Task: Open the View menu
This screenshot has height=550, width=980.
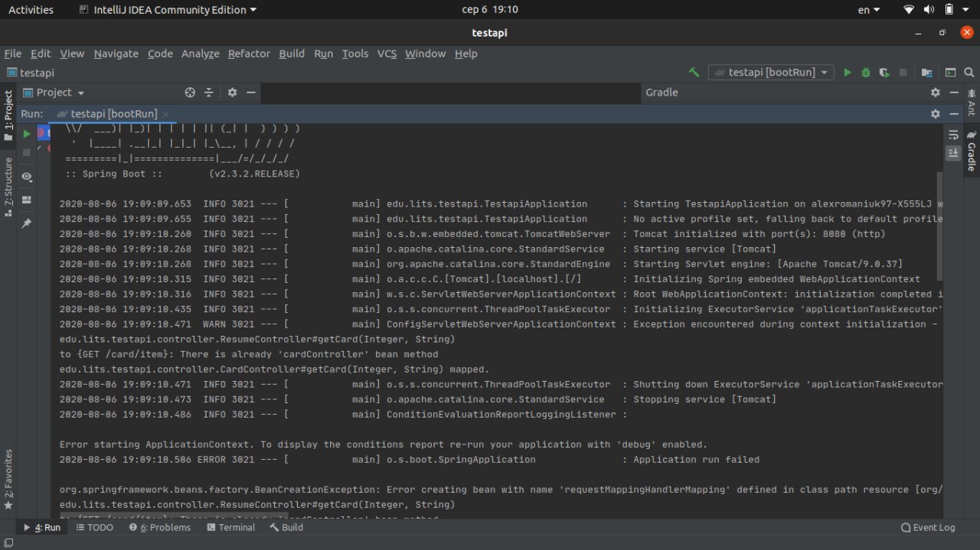Action: coord(72,54)
